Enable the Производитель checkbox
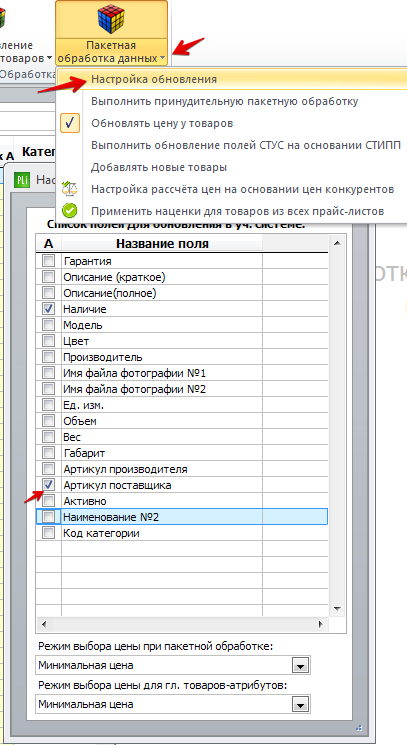407x745 pixels. [x=48, y=357]
